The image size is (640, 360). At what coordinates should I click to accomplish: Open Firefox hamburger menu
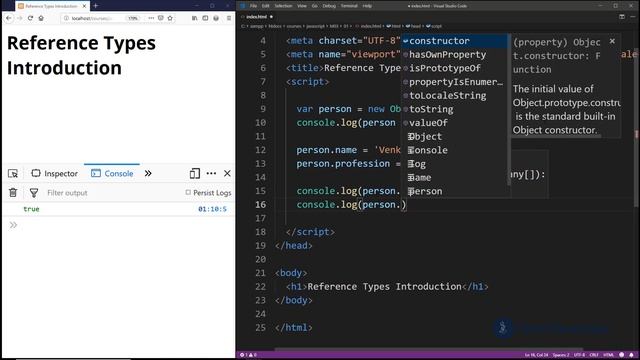229,18
